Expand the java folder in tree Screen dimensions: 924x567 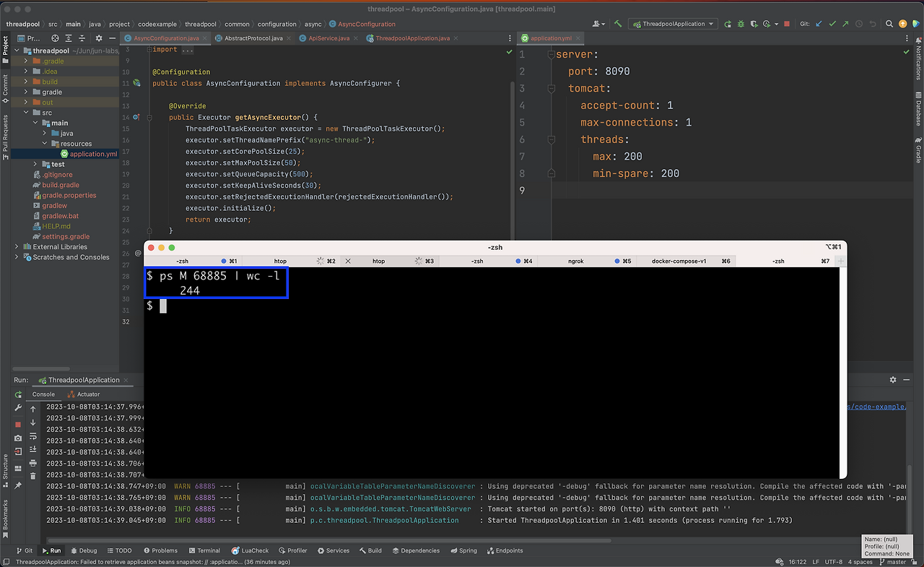tap(45, 134)
